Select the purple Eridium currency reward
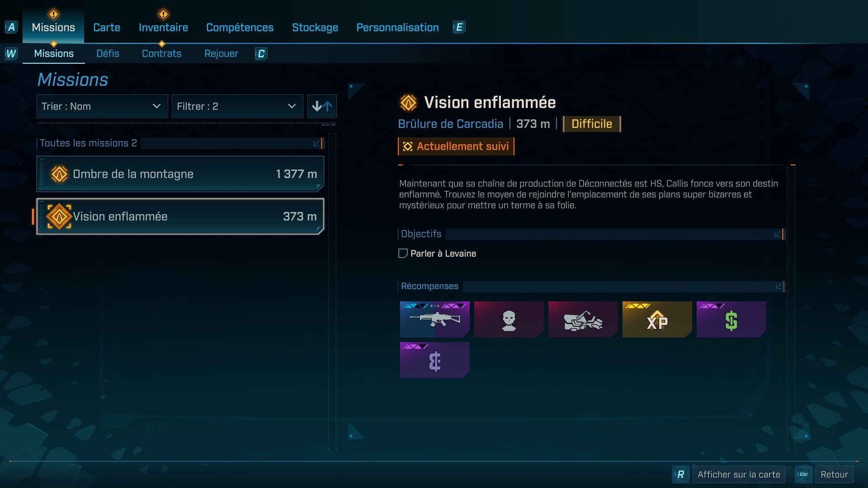Screen dimensions: 868x488 point(434,360)
